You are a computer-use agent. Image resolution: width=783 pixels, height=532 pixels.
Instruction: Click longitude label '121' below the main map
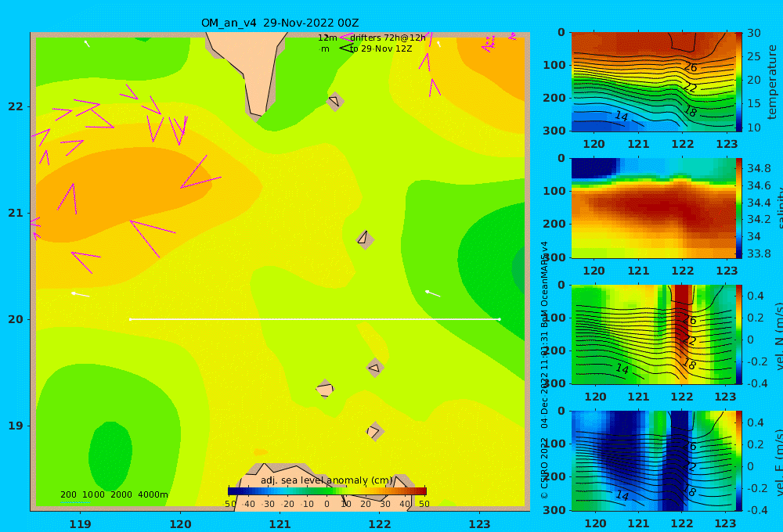click(280, 524)
